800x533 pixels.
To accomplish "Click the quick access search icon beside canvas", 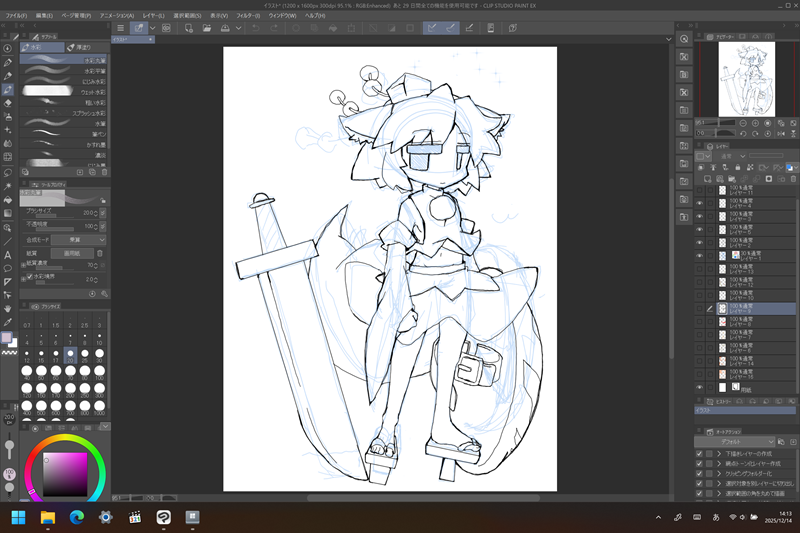I will pos(684,39).
